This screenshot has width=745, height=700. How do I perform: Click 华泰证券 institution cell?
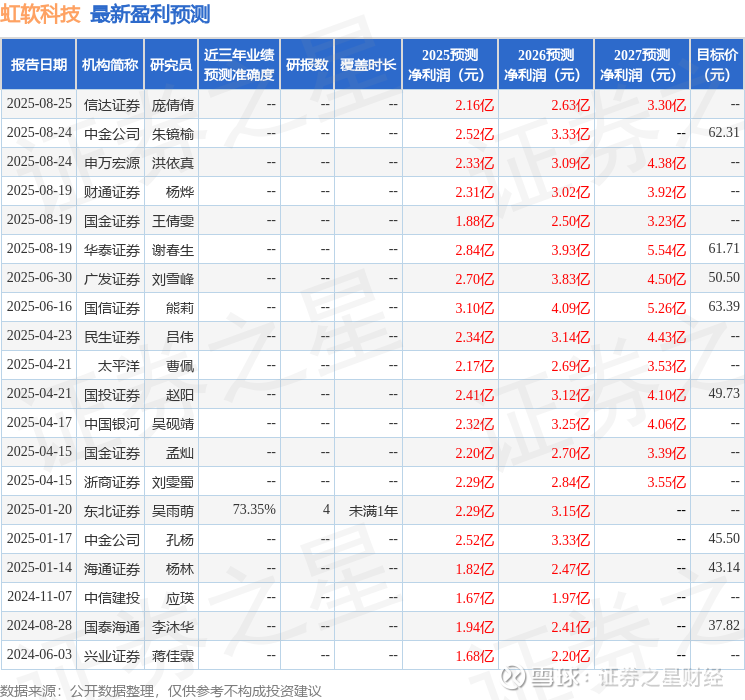coord(112,250)
